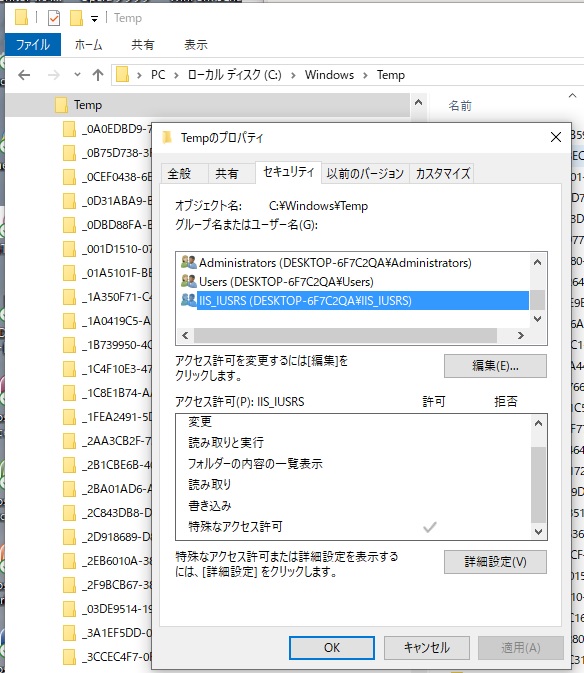This screenshot has height=673, width=584.
Task: Click the folder icon in the address bar
Action: pos(123,75)
